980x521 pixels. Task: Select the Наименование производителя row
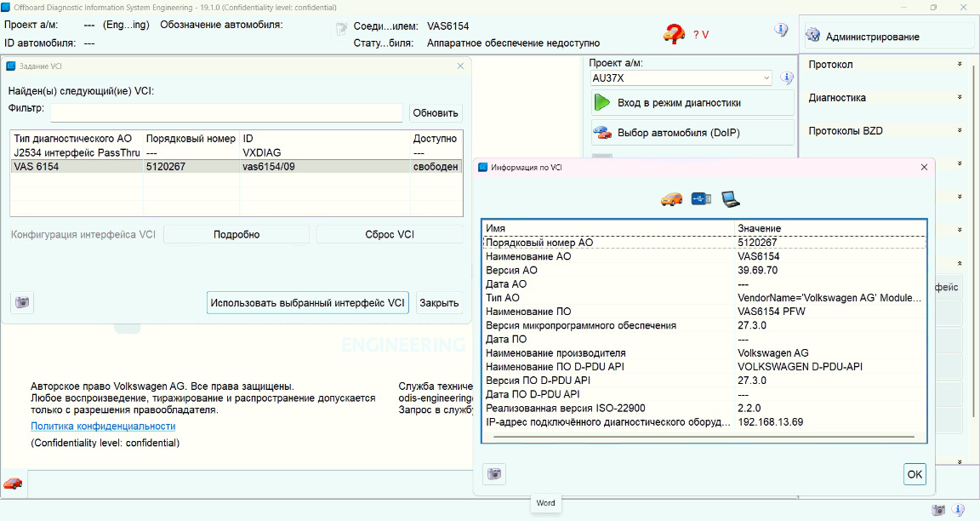point(704,352)
